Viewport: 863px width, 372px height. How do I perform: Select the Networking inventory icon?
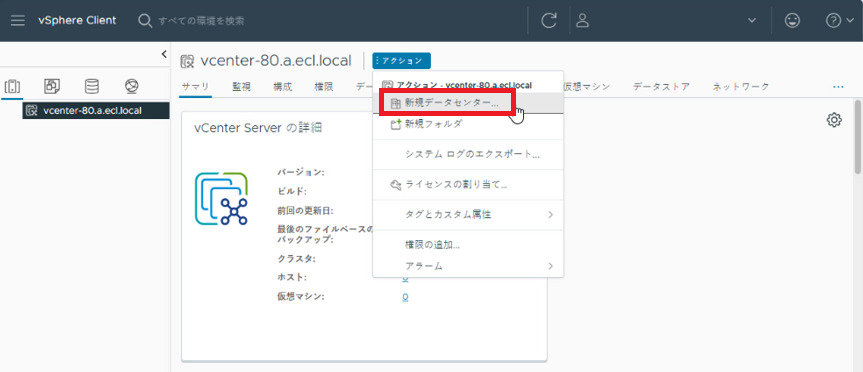tap(132, 86)
